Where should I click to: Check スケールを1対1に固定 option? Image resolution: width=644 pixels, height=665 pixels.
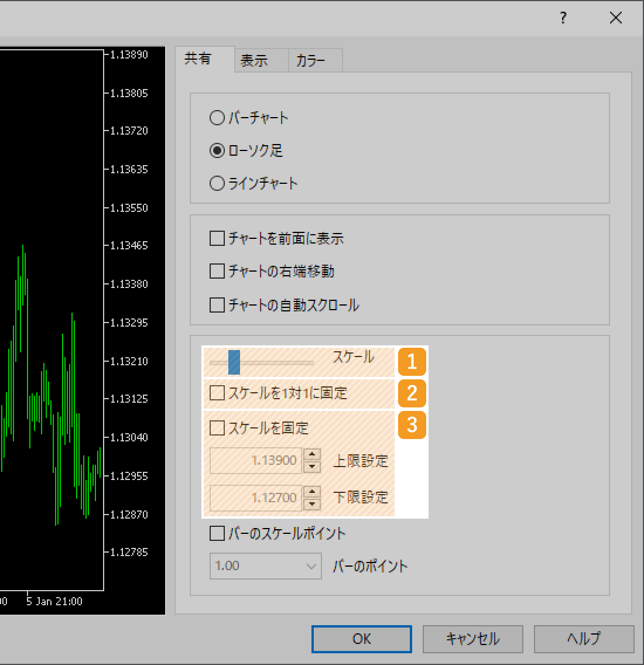[217, 393]
